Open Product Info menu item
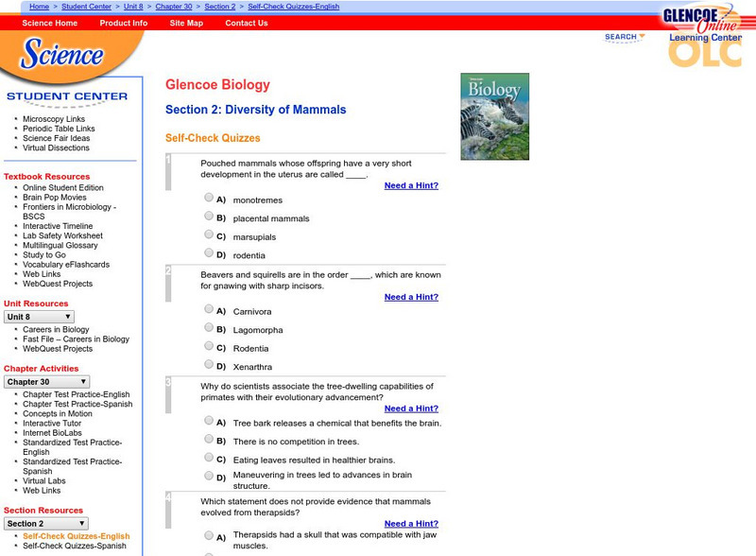 [124, 23]
